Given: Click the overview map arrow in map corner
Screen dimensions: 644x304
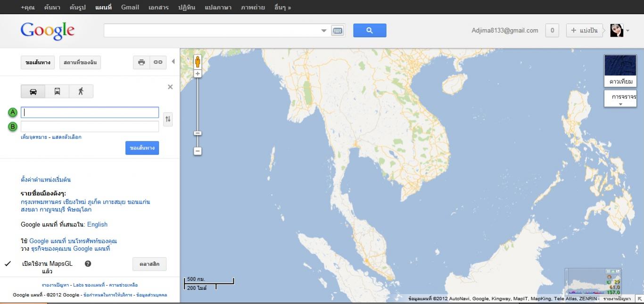Looking at the screenshot, I should tap(640, 299).
